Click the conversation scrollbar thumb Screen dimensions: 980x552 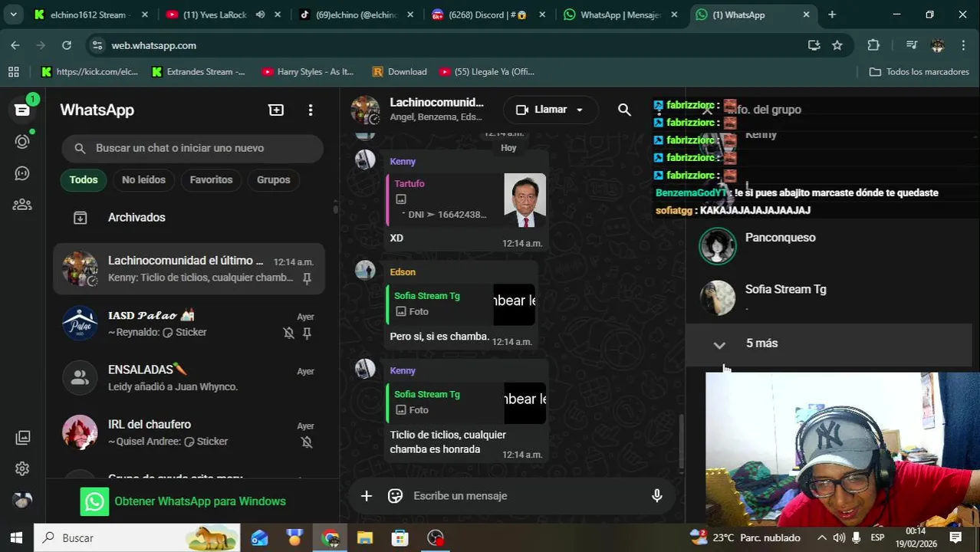coord(681,441)
